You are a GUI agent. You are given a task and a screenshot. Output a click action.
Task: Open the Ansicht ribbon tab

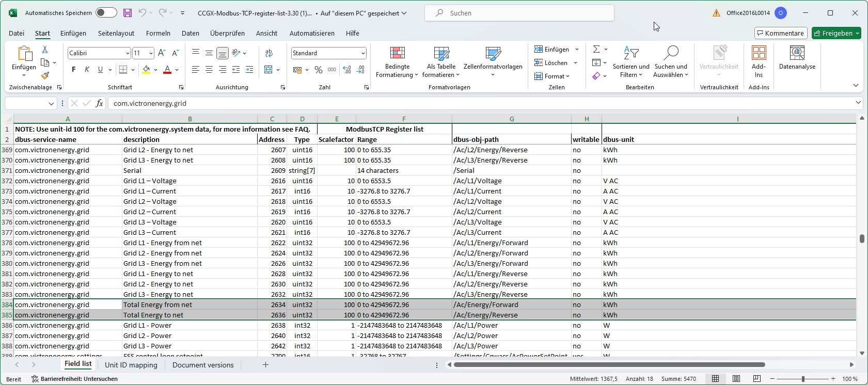click(266, 33)
